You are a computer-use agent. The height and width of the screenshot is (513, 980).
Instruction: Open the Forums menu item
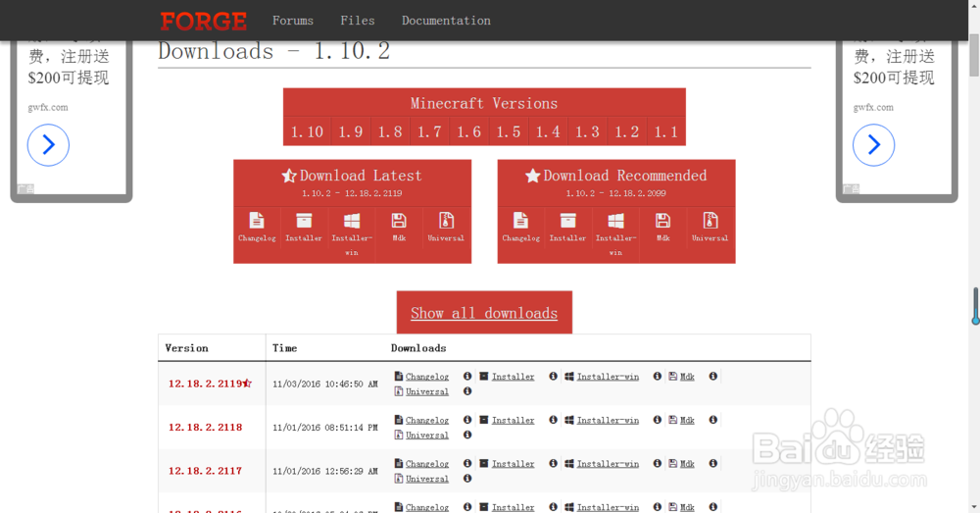[x=292, y=21]
